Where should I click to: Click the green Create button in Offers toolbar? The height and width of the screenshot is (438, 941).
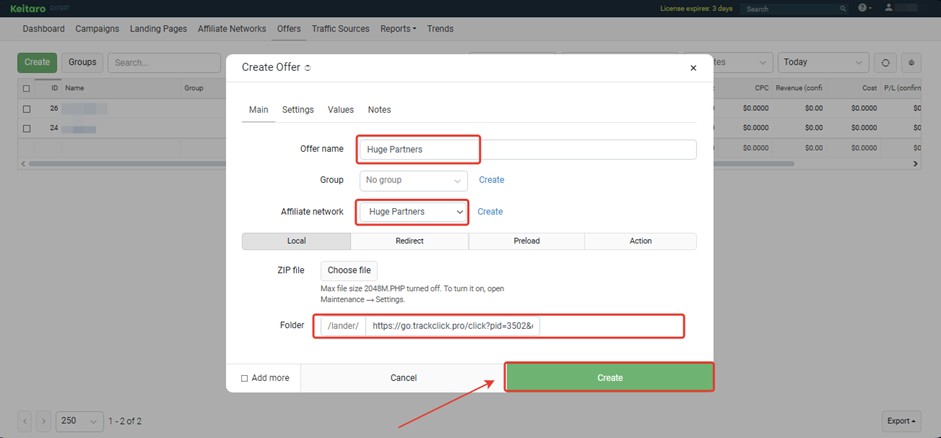[37, 62]
